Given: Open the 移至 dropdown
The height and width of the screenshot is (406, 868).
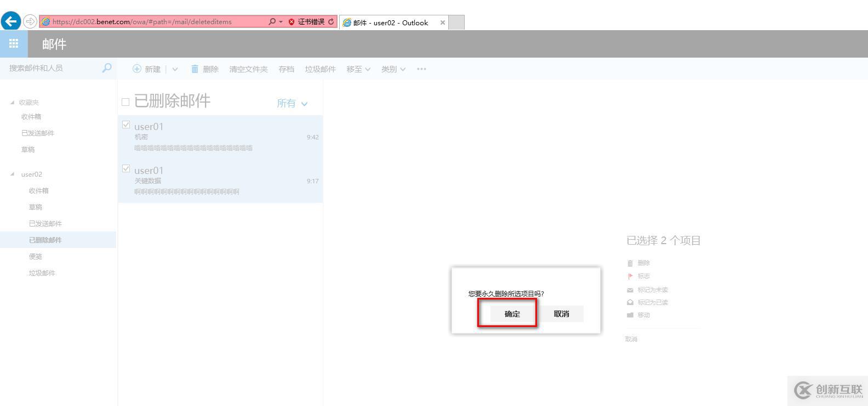Looking at the screenshot, I should point(358,69).
